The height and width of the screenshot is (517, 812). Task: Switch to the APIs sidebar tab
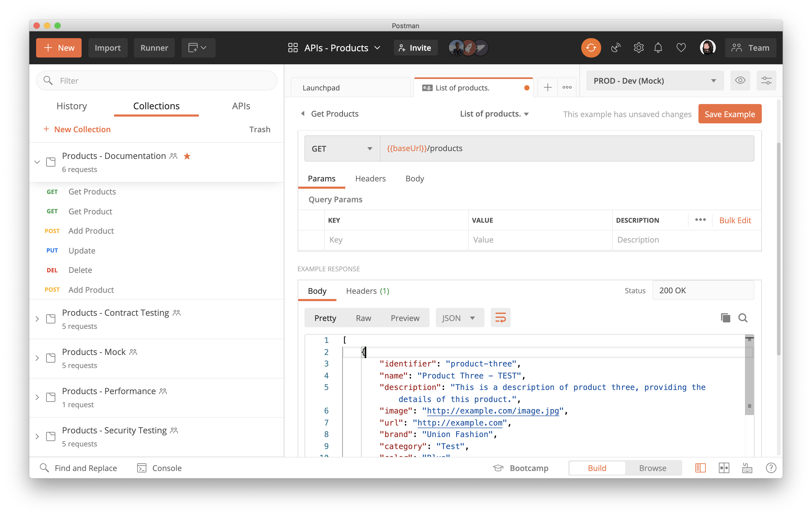click(241, 106)
